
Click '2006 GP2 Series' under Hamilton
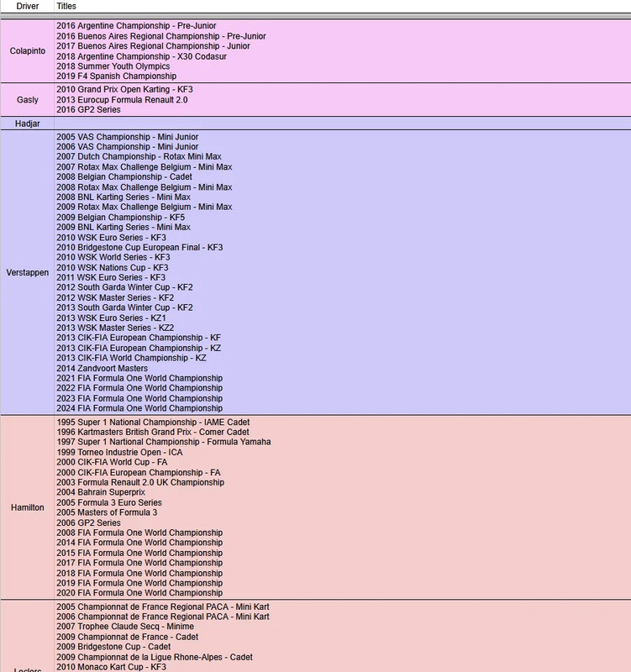[89, 522]
